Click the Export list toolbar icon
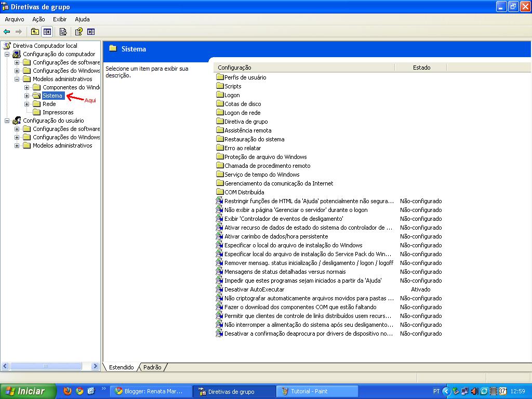532x399 pixels. [63, 32]
